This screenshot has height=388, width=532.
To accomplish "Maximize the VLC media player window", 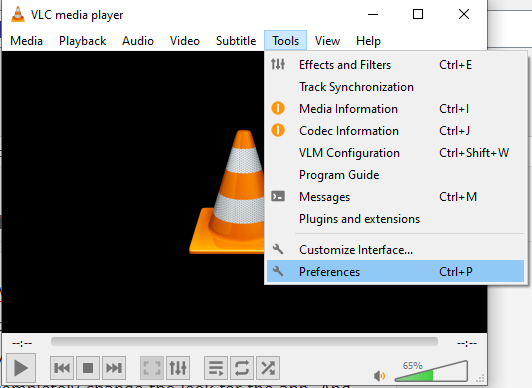I will [x=418, y=14].
